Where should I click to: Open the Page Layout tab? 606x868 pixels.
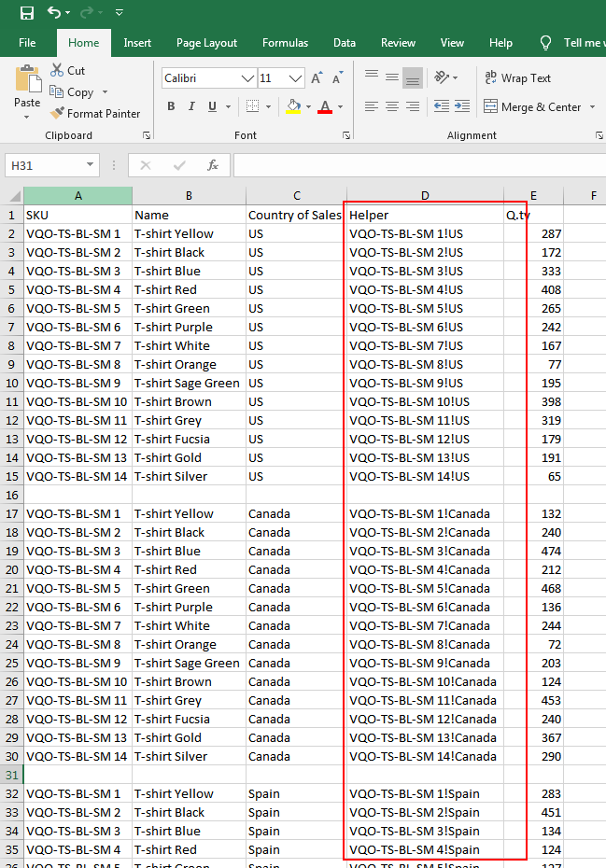(x=206, y=43)
